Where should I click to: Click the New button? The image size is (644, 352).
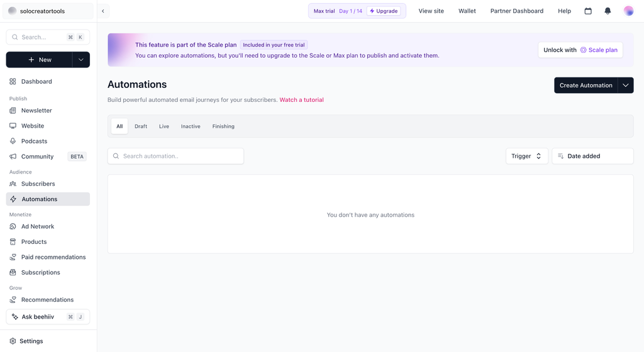pos(40,60)
